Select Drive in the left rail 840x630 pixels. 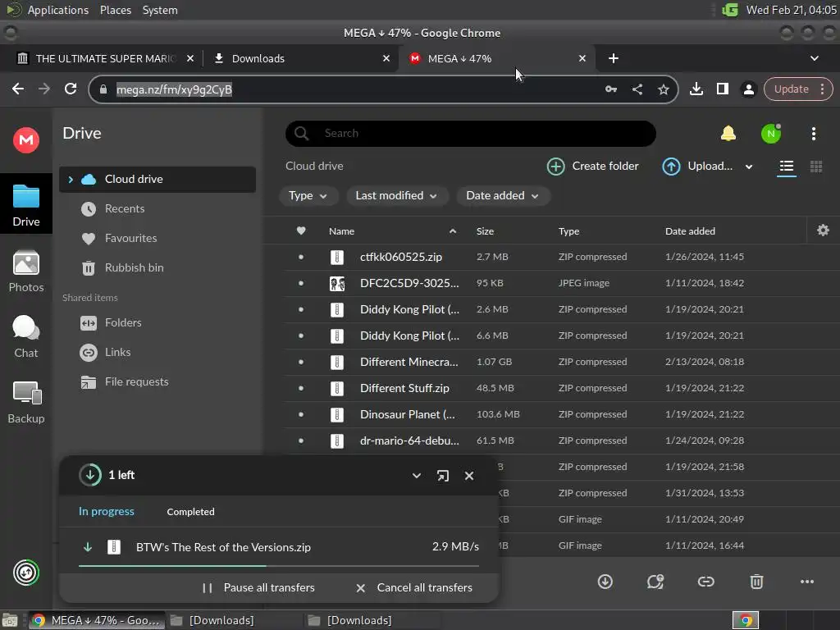pos(25,205)
